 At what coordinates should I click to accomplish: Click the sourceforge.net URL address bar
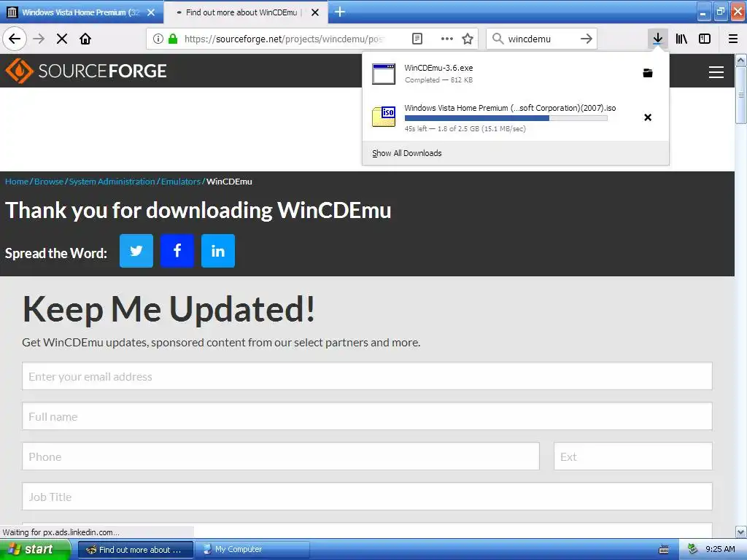point(284,39)
